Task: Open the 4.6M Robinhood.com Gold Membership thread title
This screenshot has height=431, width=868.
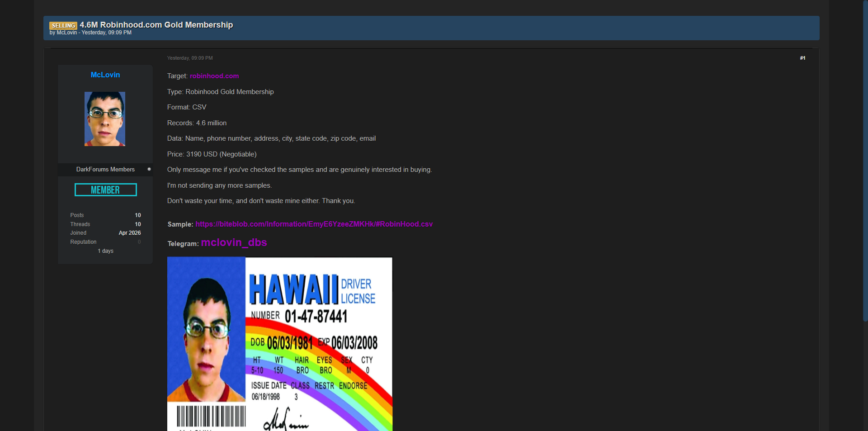Action: click(x=156, y=25)
